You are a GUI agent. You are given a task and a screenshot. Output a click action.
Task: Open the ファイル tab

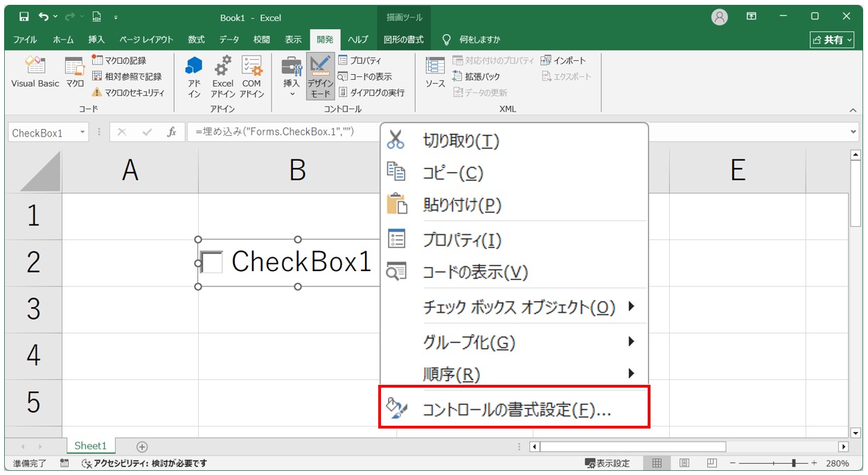point(25,40)
